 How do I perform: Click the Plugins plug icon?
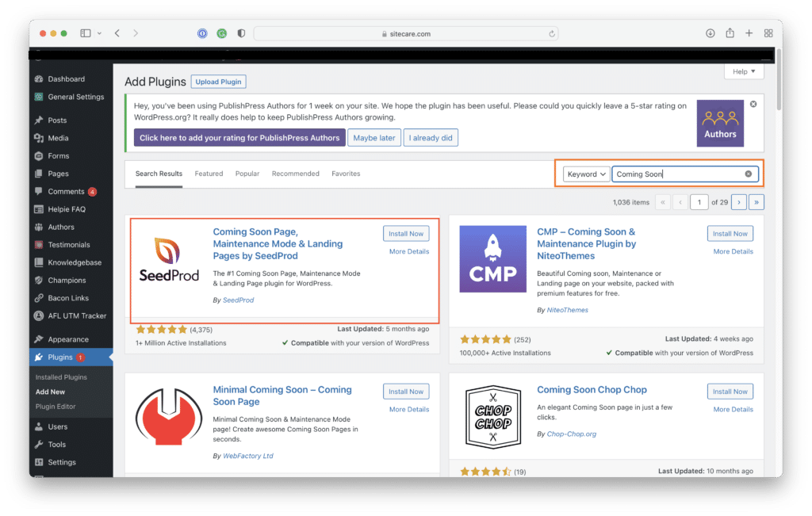coord(39,357)
